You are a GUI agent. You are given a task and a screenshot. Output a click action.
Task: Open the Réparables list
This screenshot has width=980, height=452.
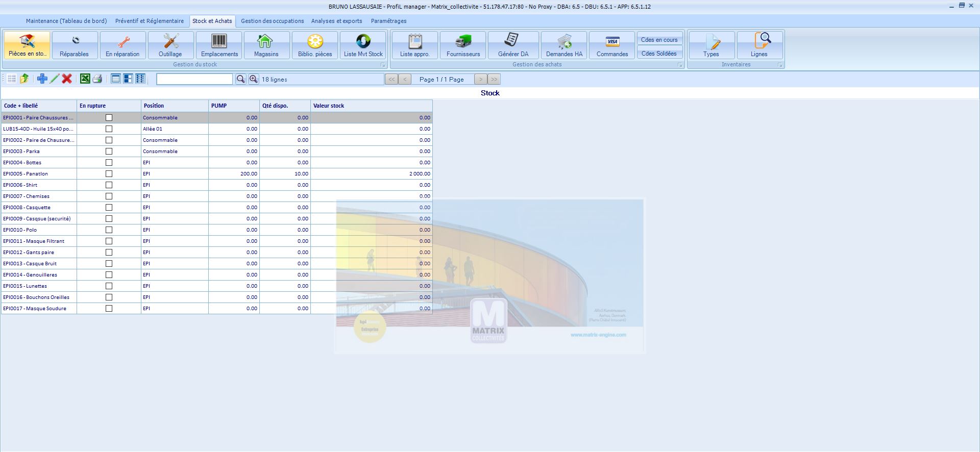click(x=75, y=45)
